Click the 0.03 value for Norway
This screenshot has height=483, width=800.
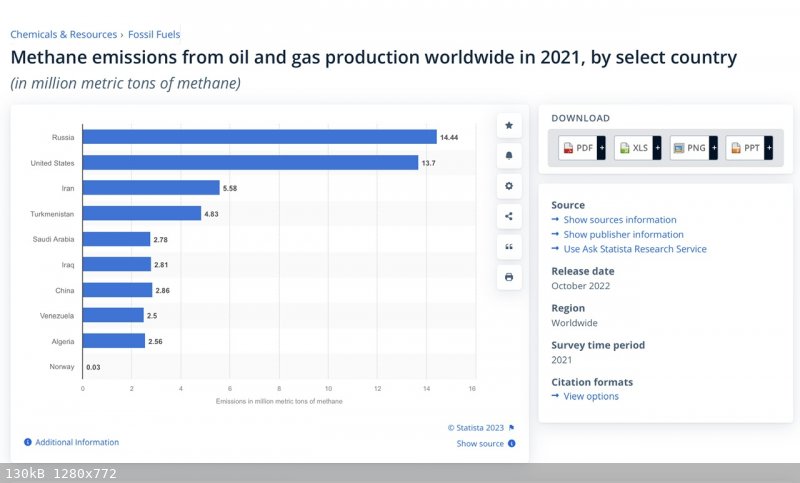pyautogui.click(x=93, y=367)
